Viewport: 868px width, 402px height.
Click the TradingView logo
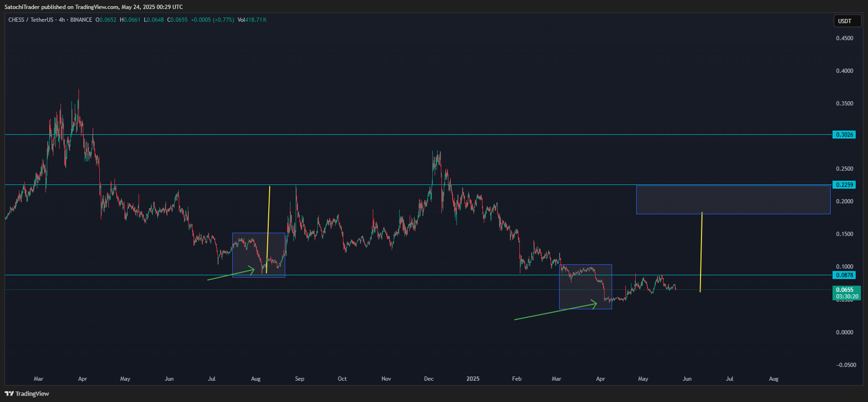(27, 393)
